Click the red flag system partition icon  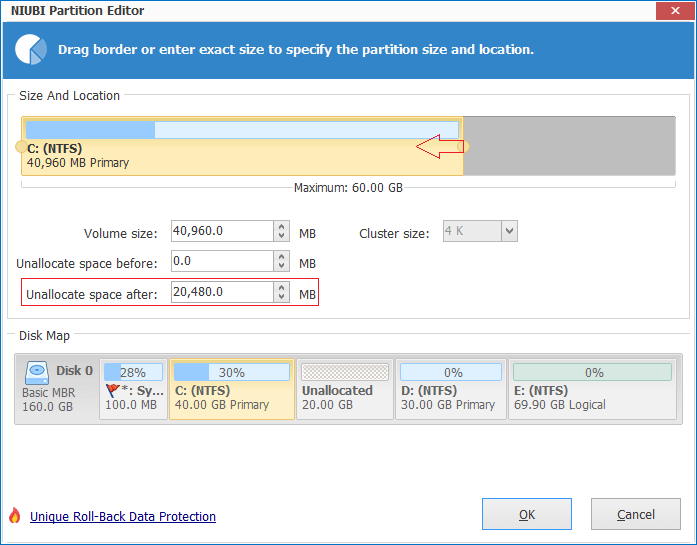(112, 391)
